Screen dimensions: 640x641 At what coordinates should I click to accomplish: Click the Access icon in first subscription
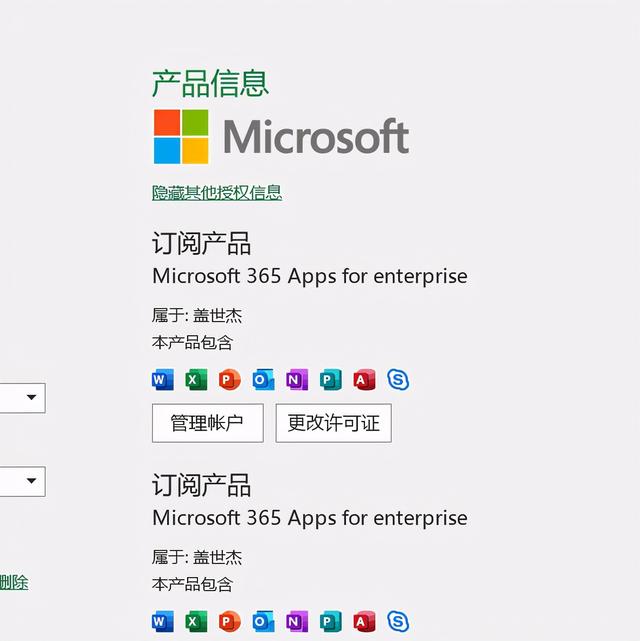point(364,380)
